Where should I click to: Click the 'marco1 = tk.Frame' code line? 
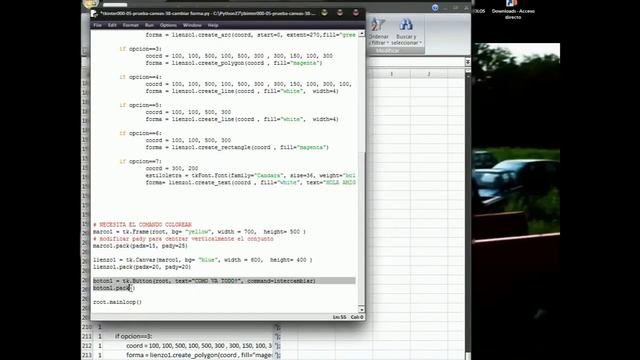pos(199,232)
